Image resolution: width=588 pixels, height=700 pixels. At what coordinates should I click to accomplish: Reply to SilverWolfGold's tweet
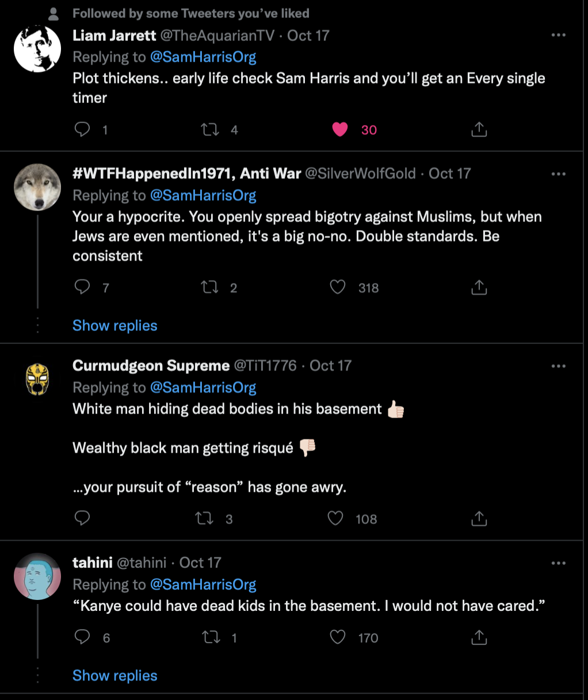point(82,286)
